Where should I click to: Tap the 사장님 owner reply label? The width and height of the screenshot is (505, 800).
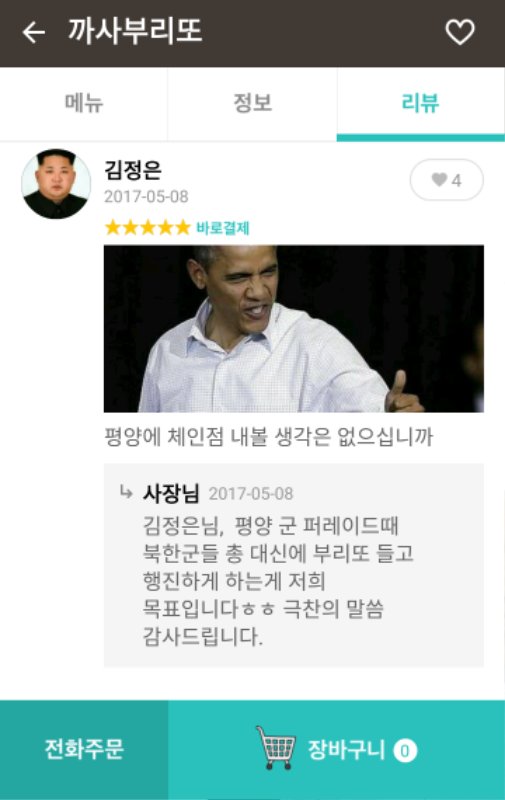(171, 493)
